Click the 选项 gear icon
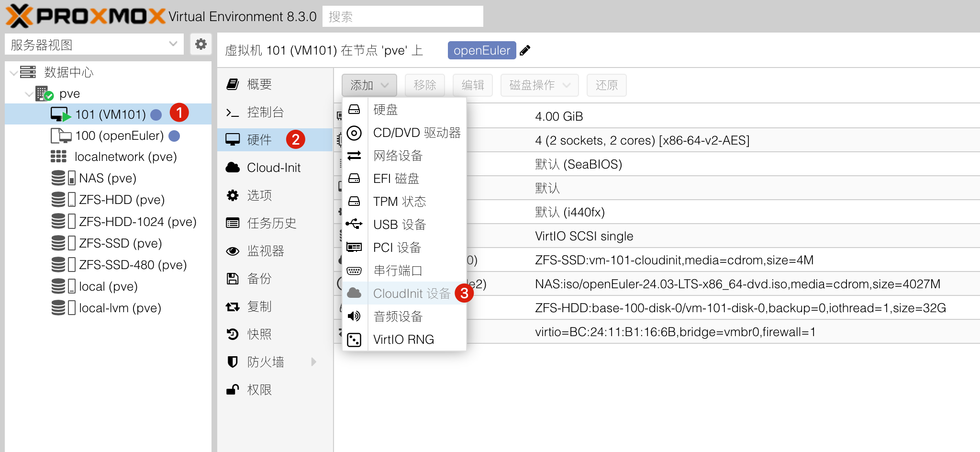 [x=233, y=195]
